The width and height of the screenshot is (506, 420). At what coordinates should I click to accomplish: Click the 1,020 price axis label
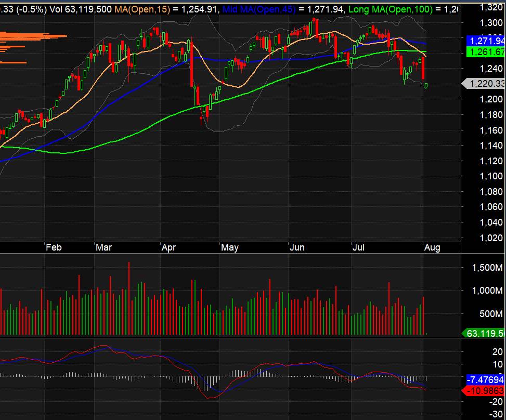click(x=491, y=238)
